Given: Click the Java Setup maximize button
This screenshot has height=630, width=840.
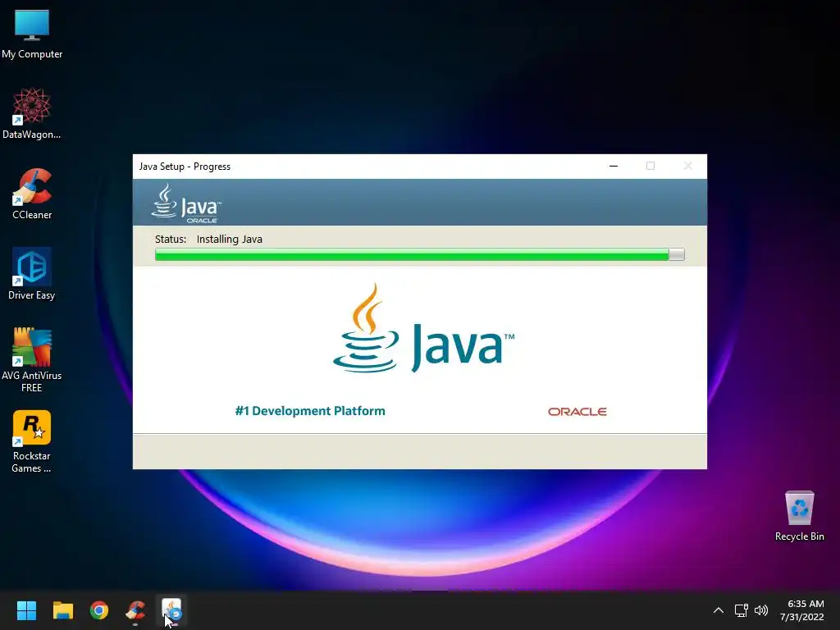Looking at the screenshot, I should pos(651,166).
